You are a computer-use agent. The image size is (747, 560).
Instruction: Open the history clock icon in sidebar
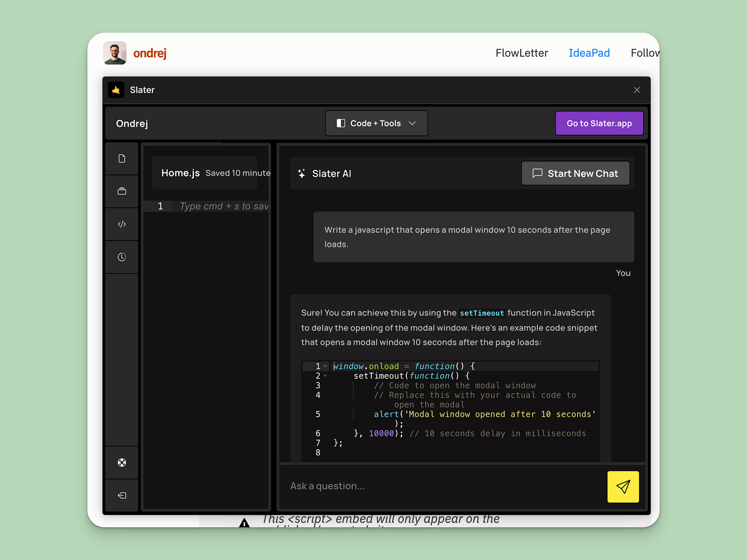[122, 257]
